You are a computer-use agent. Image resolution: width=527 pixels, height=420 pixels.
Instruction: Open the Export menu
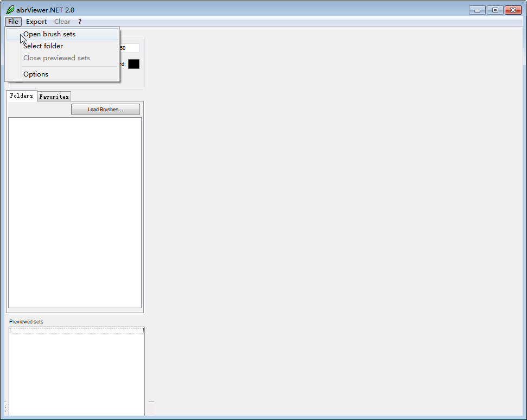click(x=36, y=22)
